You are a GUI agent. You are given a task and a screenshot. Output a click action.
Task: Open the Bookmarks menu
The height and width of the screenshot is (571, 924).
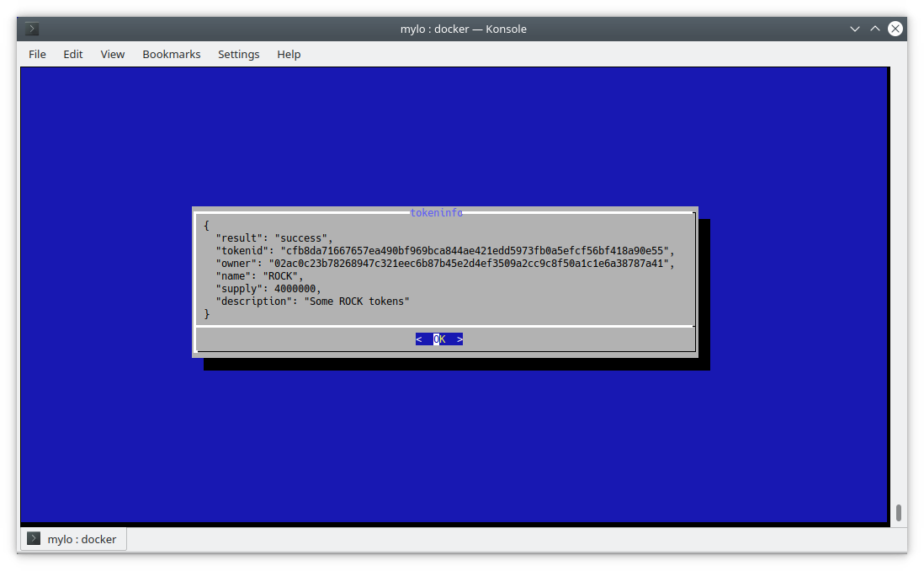(171, 54)
